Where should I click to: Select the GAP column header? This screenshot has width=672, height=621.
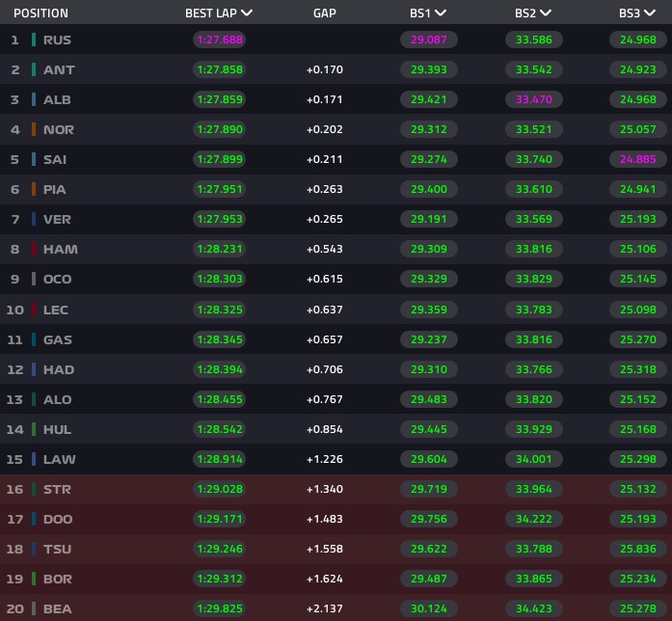pyautogui.click(x=324, y=13)
